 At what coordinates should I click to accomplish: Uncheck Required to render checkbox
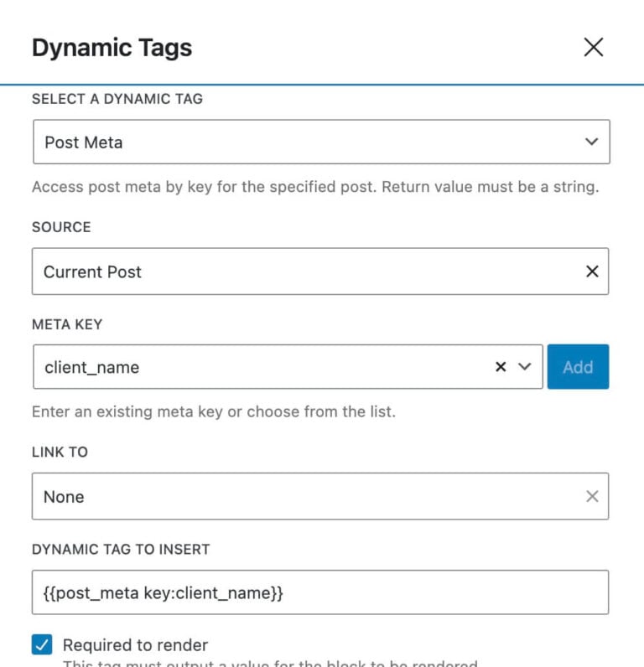coord(42,644)
